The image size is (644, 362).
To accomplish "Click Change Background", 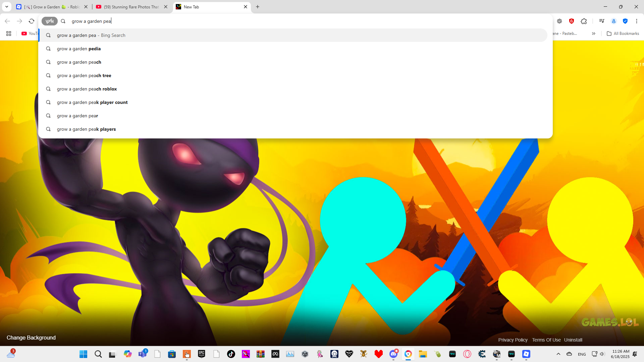I will (x=31, y=338).
